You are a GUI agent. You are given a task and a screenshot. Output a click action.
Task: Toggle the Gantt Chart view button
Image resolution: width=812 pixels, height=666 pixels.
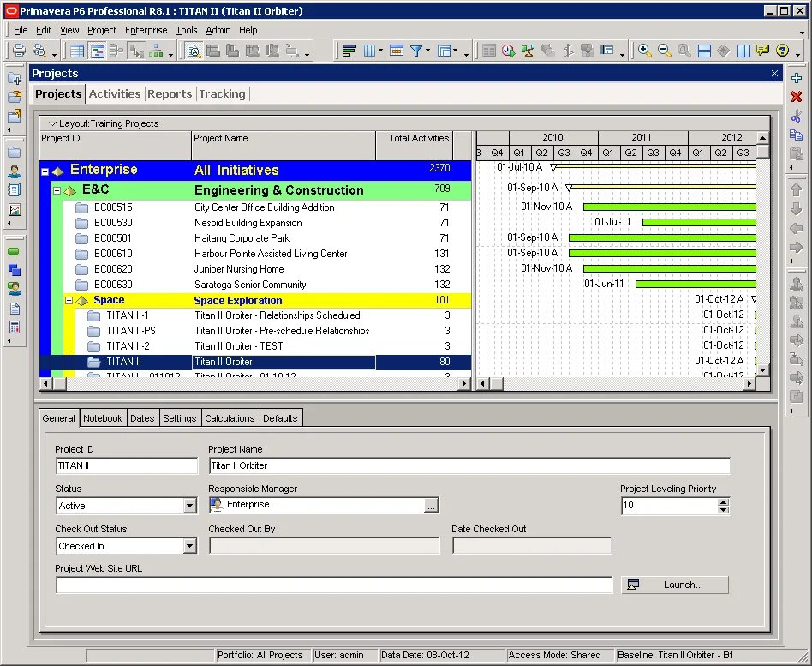[97, 51]
